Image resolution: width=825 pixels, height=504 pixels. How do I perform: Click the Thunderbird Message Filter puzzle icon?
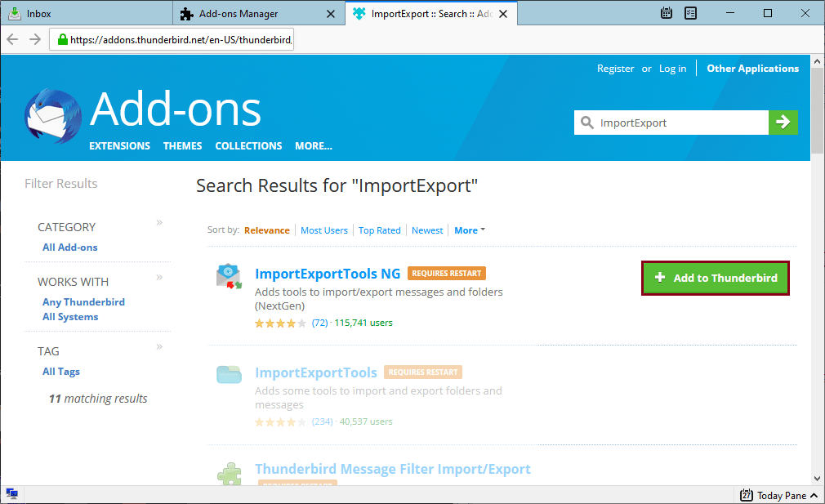point(230,473)
